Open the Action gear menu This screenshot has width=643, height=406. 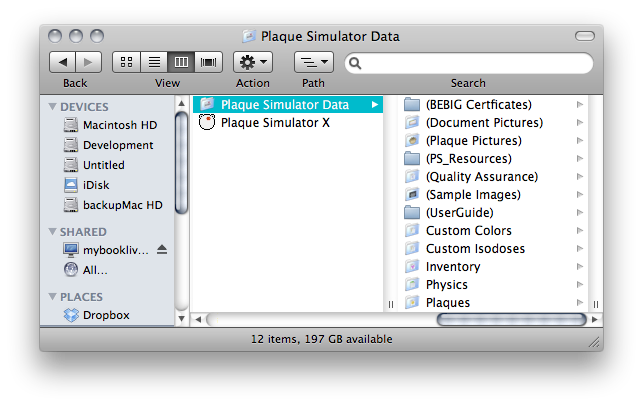point(253,62)
